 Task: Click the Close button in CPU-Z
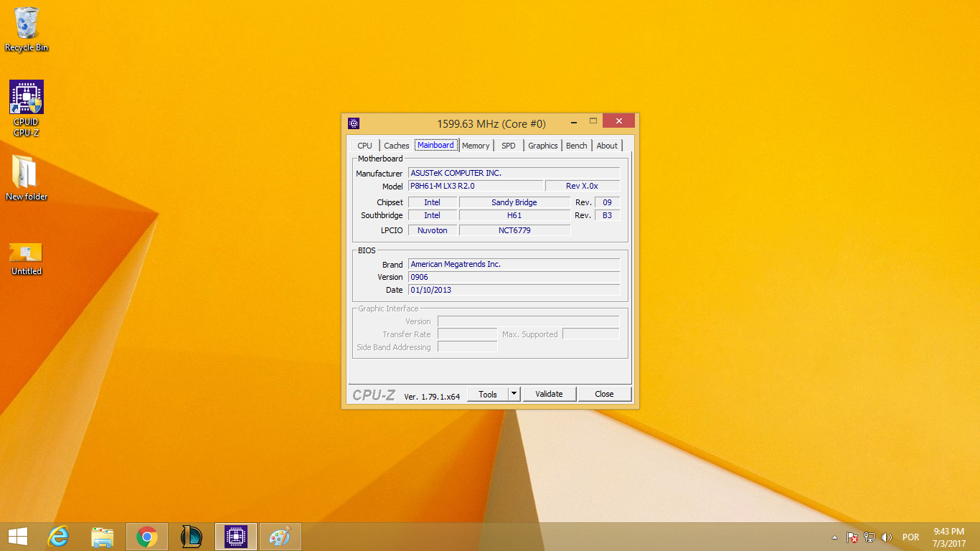click(x=605, y=394)
